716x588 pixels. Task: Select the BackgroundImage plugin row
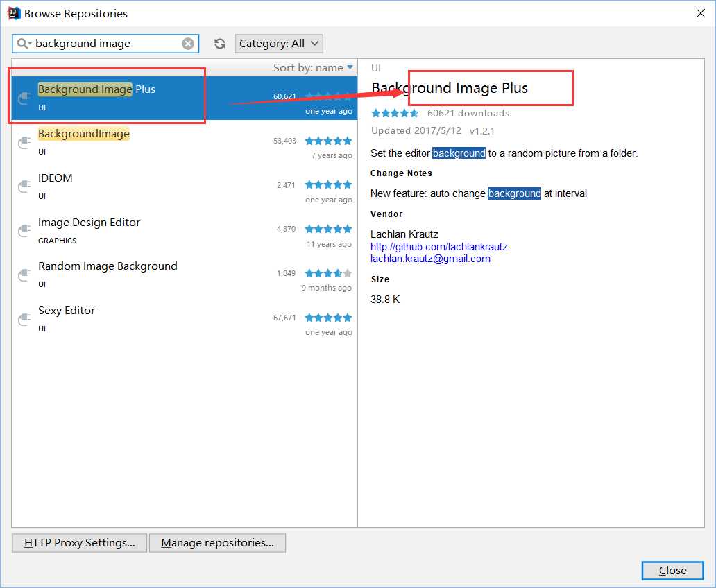185,142
